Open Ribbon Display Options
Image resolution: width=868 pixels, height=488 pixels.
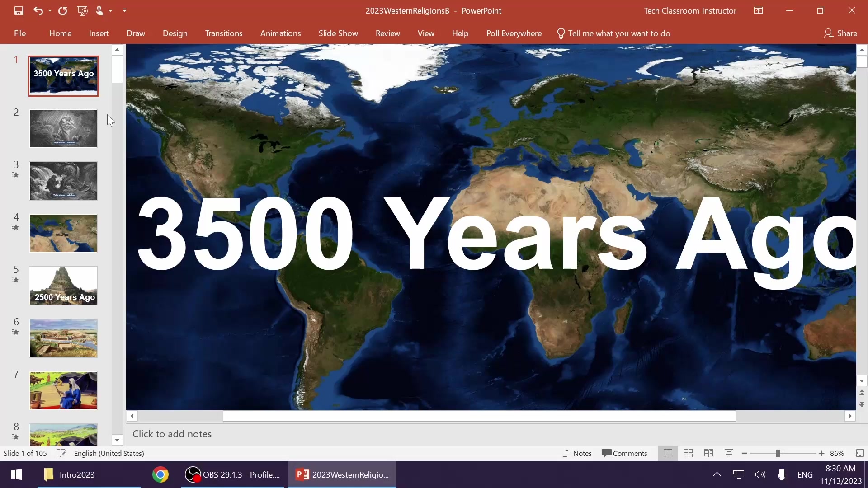coord(759,10)
